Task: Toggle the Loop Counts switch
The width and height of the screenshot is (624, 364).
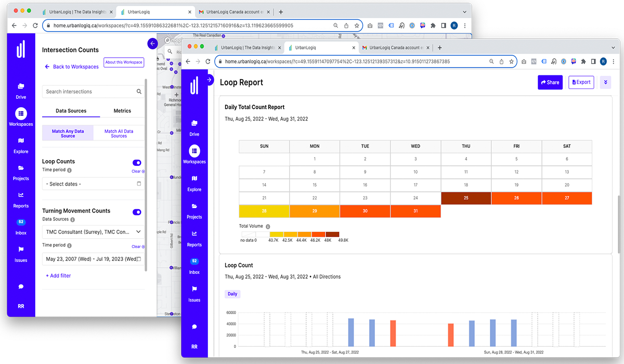Action: (137, 163)
